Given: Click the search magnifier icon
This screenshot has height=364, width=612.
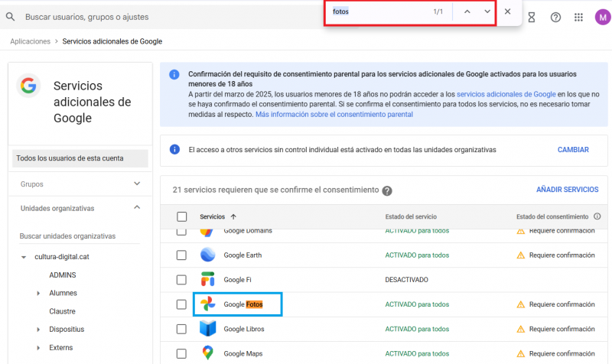Looking at the screenshot, I should 11,17.
